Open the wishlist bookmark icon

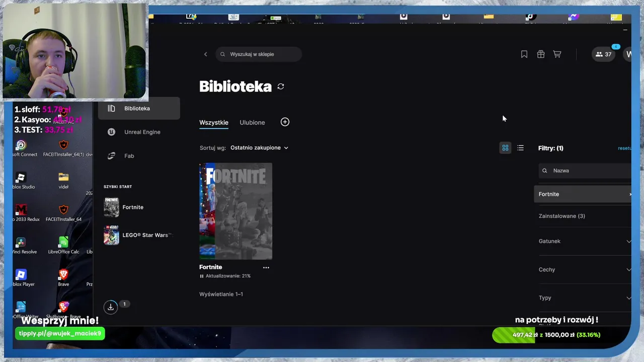pyautogui.click(x=524, y=54)
